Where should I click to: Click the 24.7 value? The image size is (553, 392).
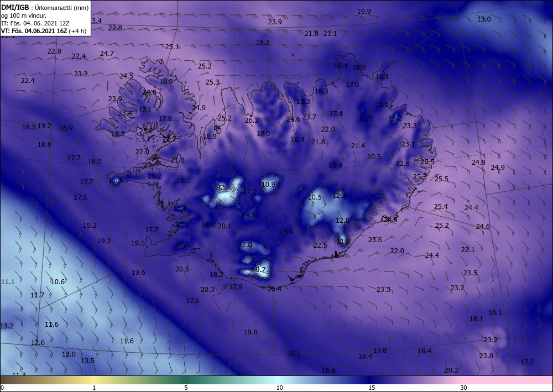[107, 53]
